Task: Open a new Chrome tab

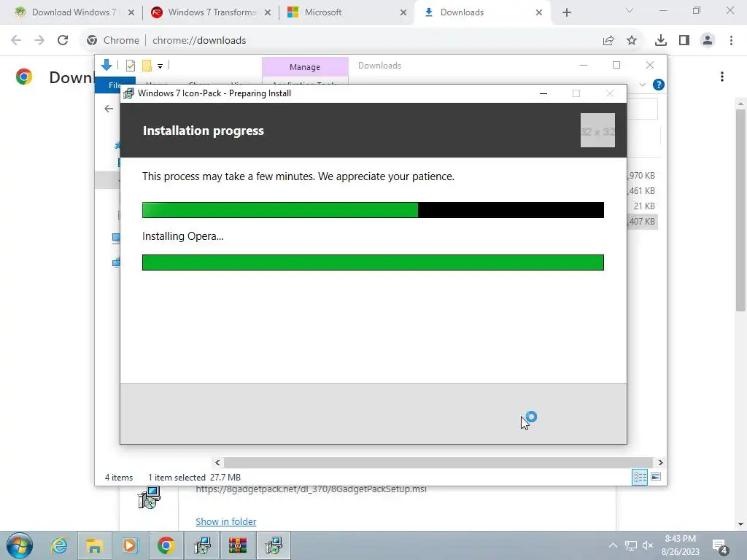Action: tap(566, 12)
